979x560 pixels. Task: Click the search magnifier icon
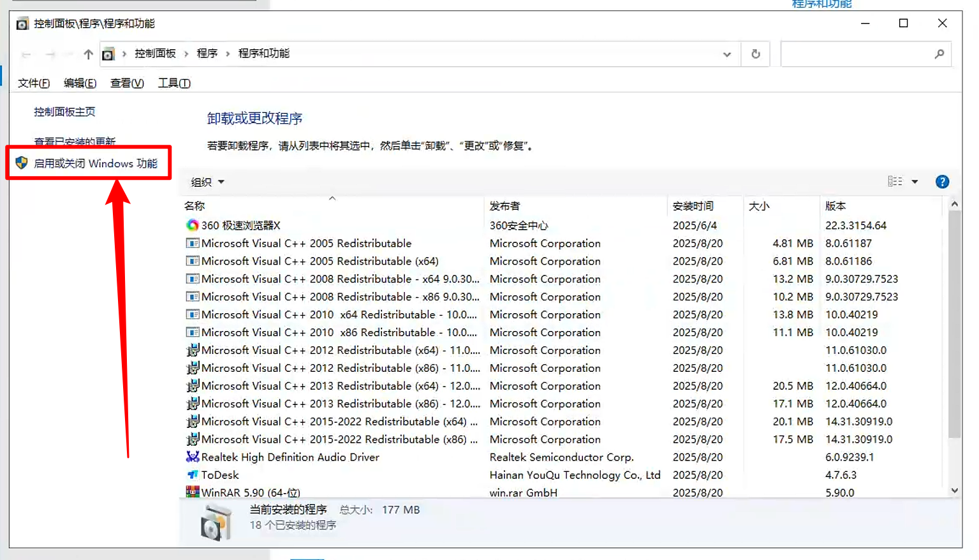pyautogui.click(x=939, y=54)
